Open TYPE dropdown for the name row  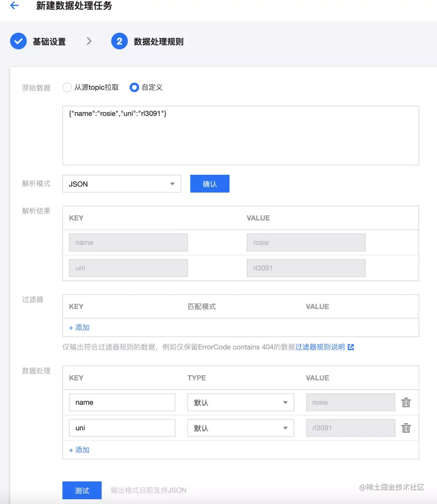pyautogui.click(x=241, y=402)
